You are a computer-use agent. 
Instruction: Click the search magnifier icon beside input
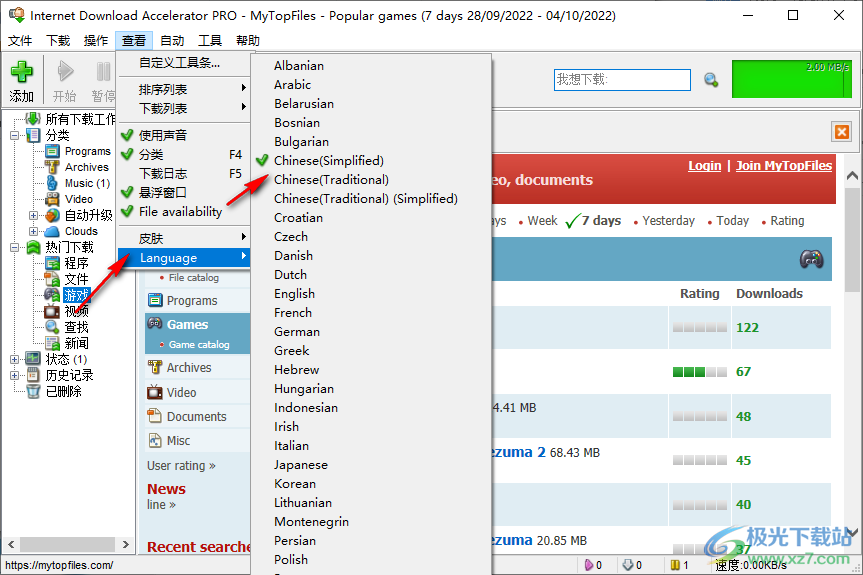711,80
